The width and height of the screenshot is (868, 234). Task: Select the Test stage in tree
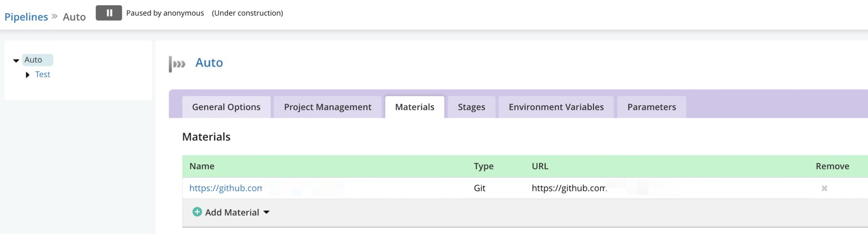click(42, 75)
